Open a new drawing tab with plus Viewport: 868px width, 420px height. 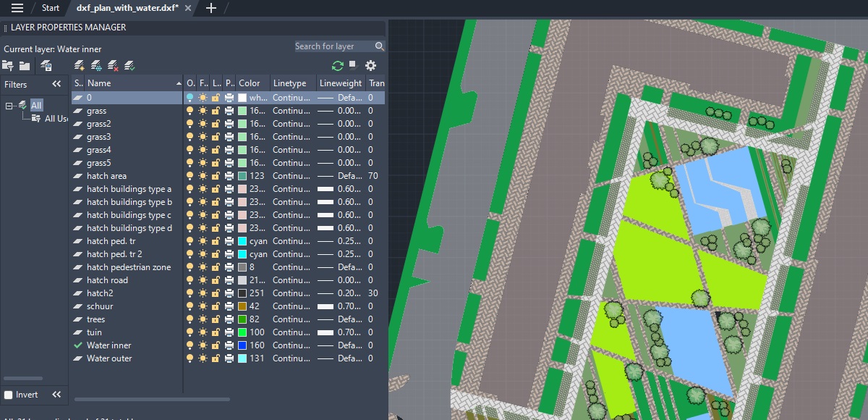coord(211,8)
